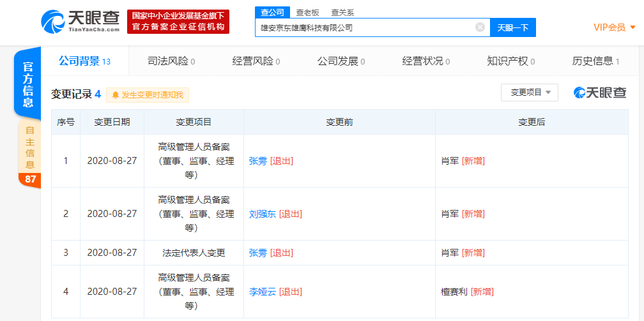The width and height of the screenshot is (644, 321).
Task: Switch to the 查老板 search tab
Action: [x=307, y=13]
